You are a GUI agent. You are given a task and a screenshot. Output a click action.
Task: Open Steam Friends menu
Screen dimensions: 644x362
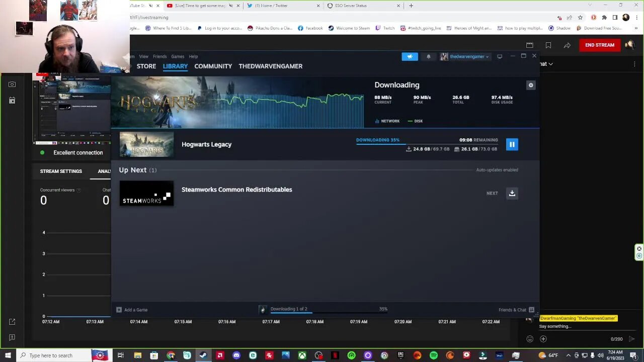click(159, 56)
